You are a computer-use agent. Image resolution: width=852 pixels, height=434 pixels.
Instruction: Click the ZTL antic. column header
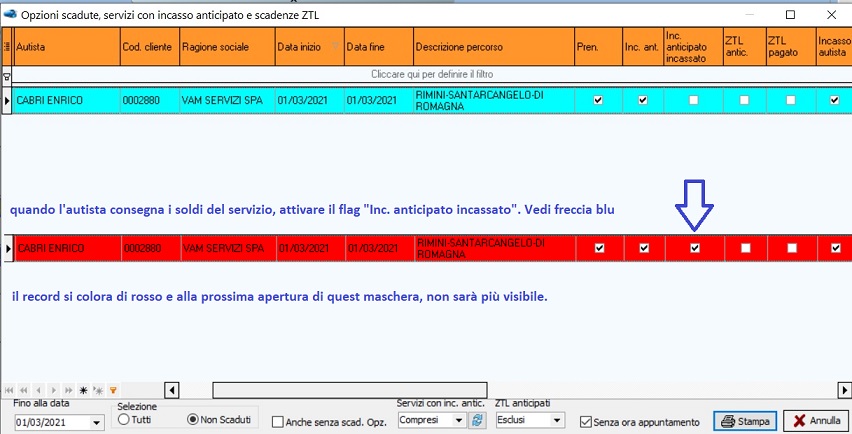pyautogui.click(x=744, y=47)
